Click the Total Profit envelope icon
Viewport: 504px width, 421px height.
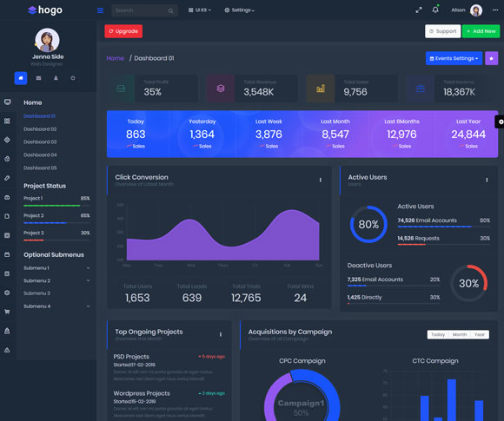pyautogui.click(x=121, y=89)
